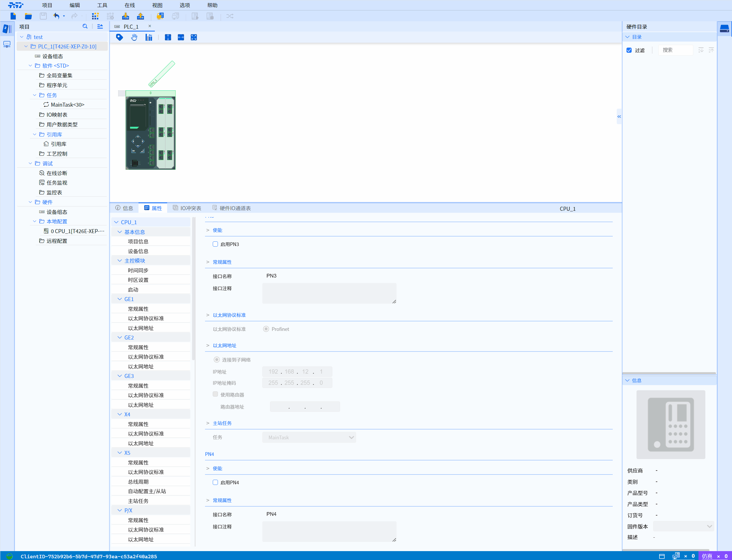Image resolution: width=732 pixels, height=560 pixels.
Task: Open the 在线 menu
Action: click(129, 5)
